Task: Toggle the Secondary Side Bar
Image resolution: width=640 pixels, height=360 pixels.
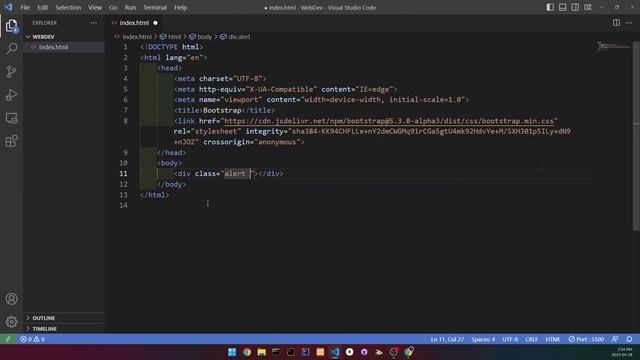Action: 575,7
